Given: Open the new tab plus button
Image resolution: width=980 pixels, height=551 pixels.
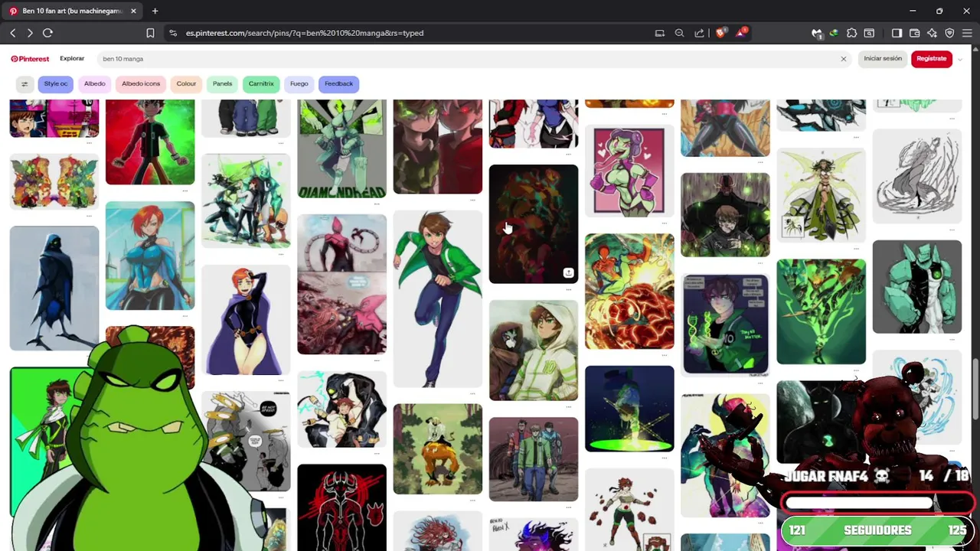Looking at the screenshot, I should (x=155, y=11).
